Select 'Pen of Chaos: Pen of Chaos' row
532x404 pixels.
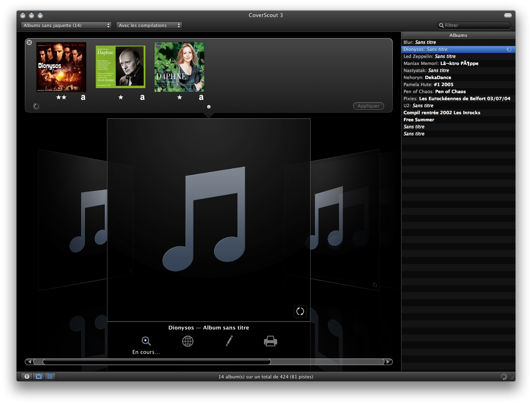point(458,91)
